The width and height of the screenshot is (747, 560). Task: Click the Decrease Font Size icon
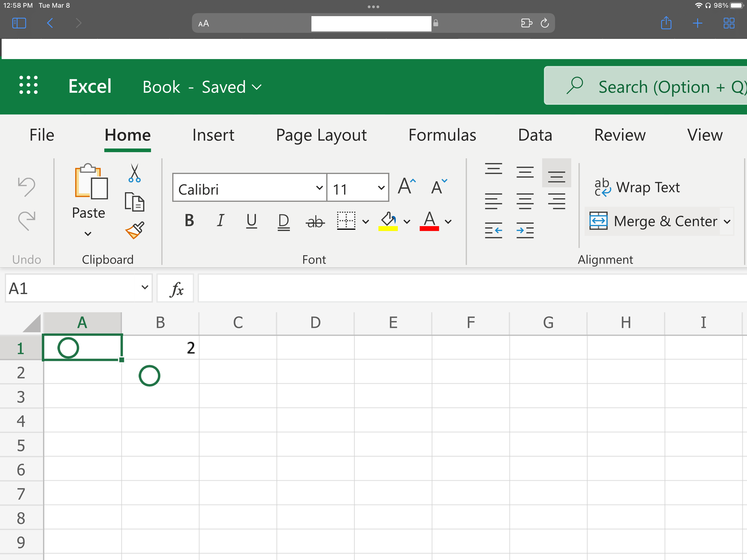(439, 186)
